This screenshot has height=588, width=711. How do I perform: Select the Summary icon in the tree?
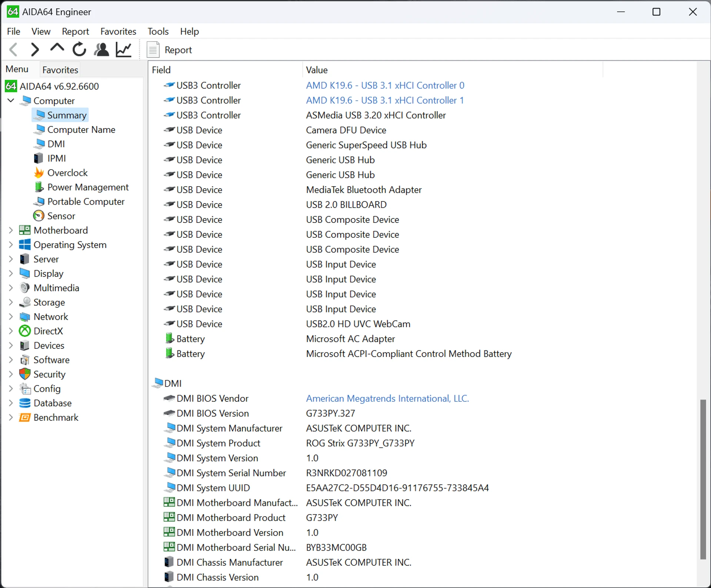[40, 115]
